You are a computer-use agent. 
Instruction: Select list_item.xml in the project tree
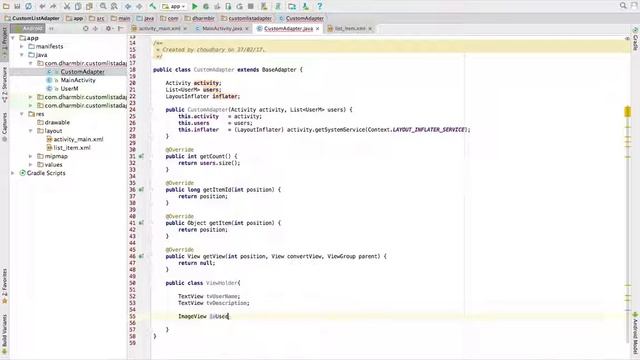tap(72, 148)
